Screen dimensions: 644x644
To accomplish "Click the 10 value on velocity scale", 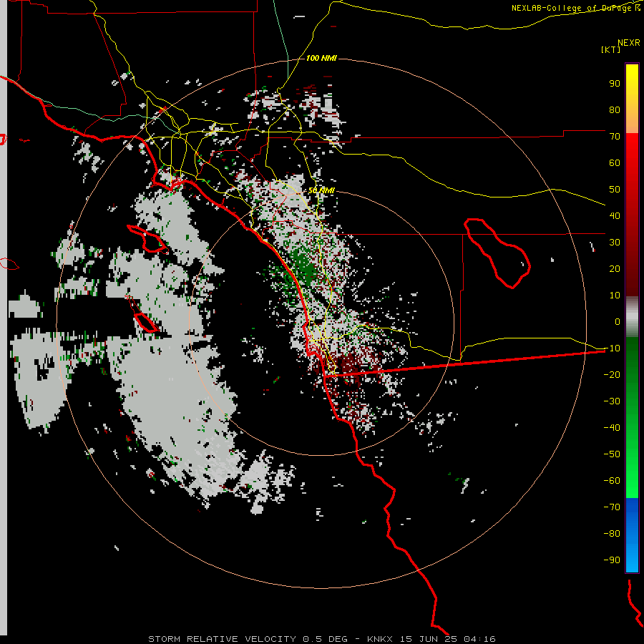I will click(615, 296).
